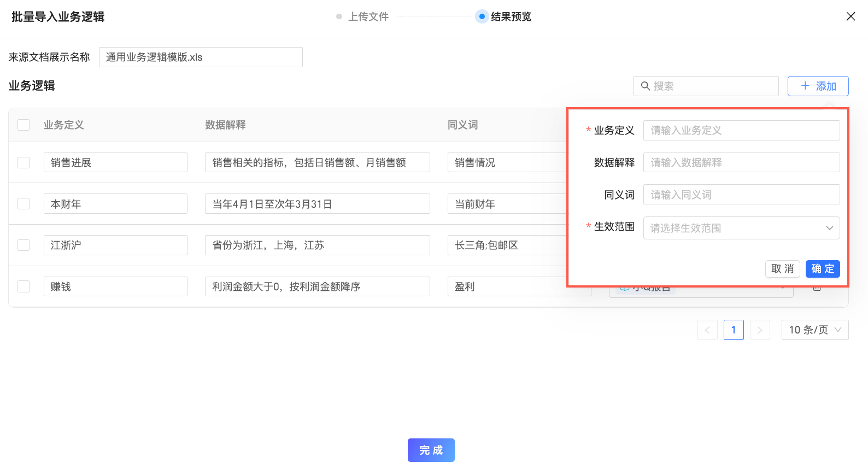Screen dimensions: 868x469
Task: Click the 添加 button
Action: [818, 86]
